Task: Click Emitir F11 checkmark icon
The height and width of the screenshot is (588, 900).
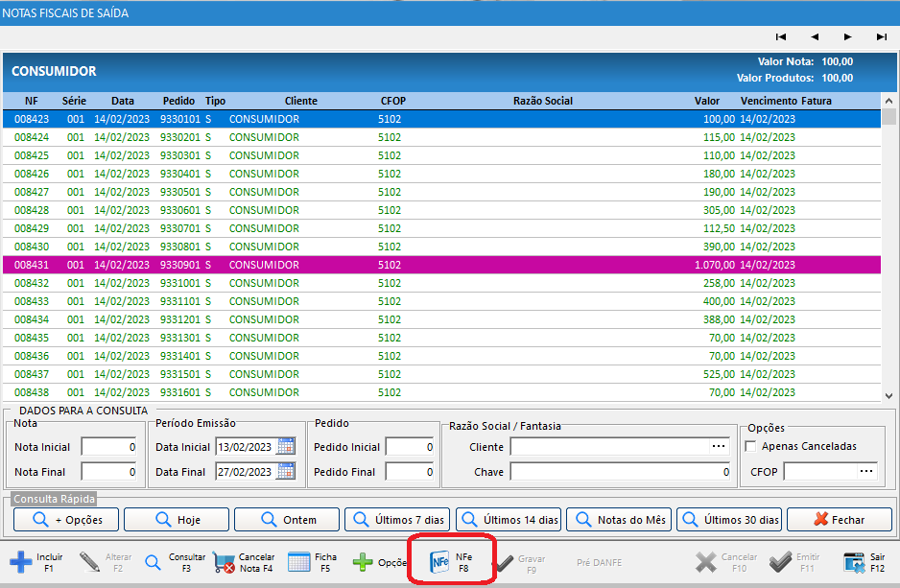Action: (780, 562)
